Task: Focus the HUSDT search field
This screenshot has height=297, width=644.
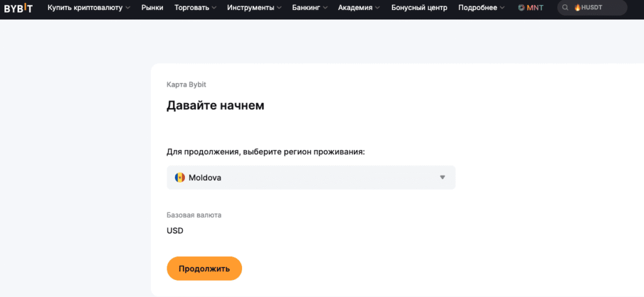Action: [592, 8]
